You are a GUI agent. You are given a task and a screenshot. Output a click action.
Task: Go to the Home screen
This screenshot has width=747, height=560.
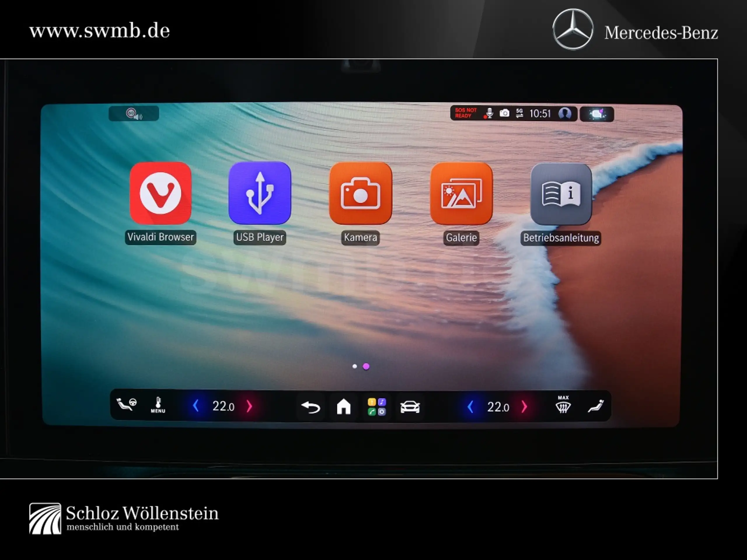click(344, 406)
